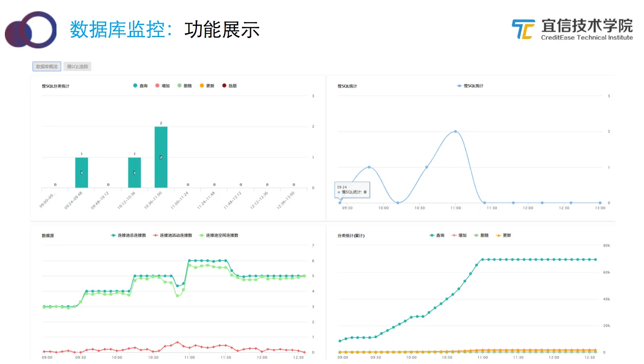
Task: Click the 60k axis label
Action: tap(606, 272)
